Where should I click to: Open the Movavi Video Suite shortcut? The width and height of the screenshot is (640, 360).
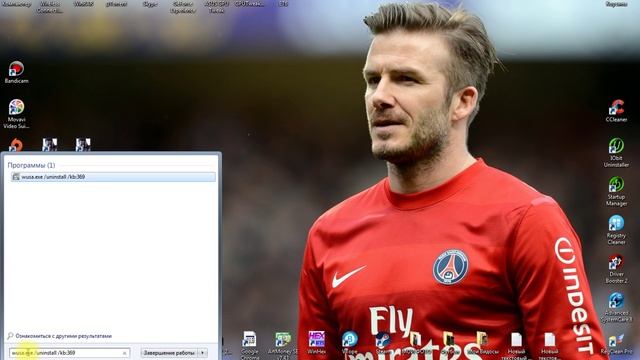coord(16,113)
